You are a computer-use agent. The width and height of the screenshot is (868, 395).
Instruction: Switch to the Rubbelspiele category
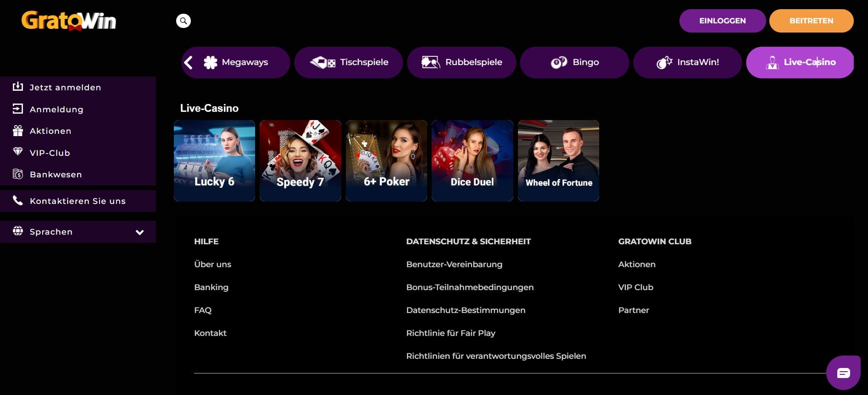coord(462,62)
